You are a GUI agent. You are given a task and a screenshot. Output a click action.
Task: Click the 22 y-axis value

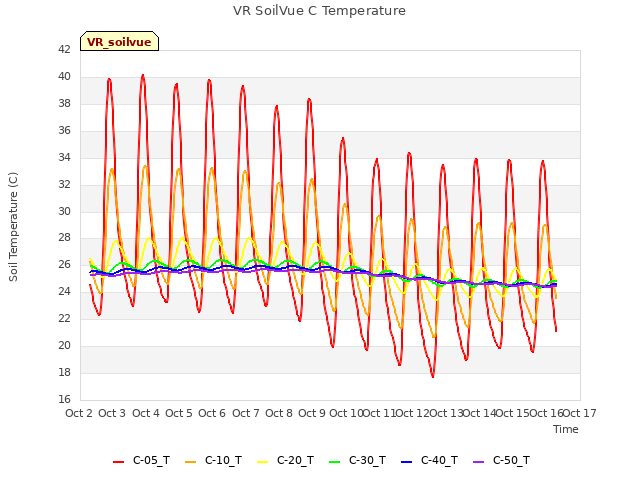(x=64, y=318)
